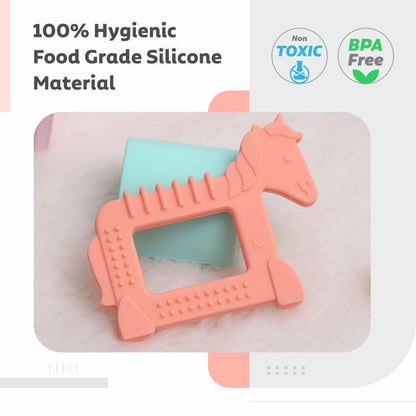This screenshot has height=416, width=416.
Task: Click the "Food Grade Silicone" text line
Action: [127, 57]
